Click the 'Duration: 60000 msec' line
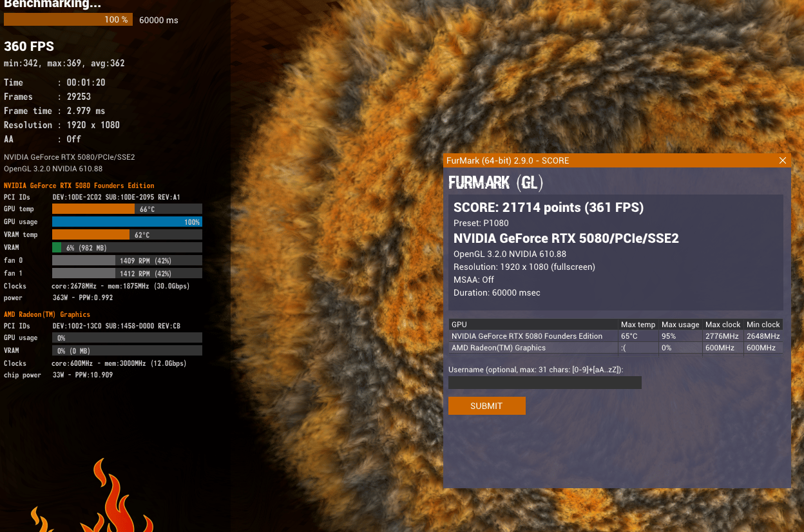The image size is (804, 532). pos(497,292)
